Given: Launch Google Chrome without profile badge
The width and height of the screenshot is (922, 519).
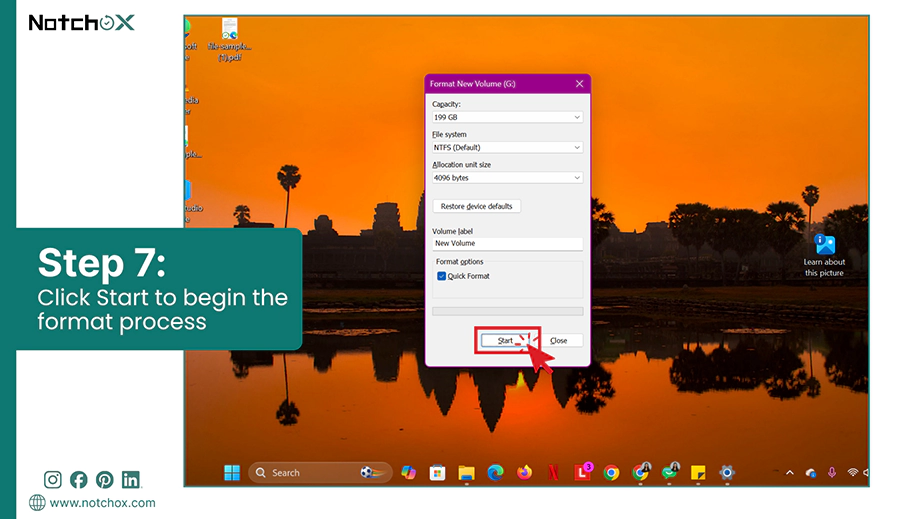Looking at the screenshot, I should pyautogui.click(x=611, y=473).
